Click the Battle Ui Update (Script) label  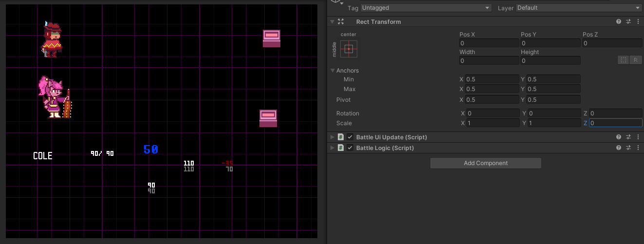[392, 137]
